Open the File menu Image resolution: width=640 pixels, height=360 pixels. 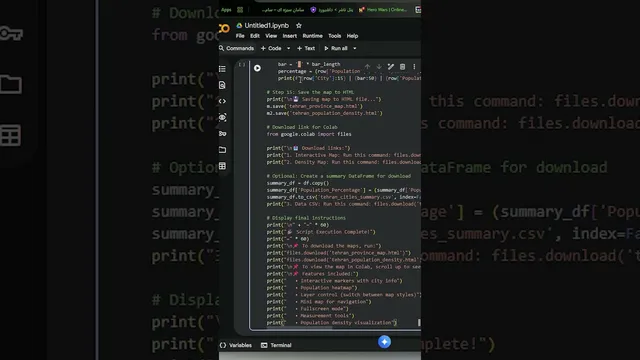coord(240,36)
